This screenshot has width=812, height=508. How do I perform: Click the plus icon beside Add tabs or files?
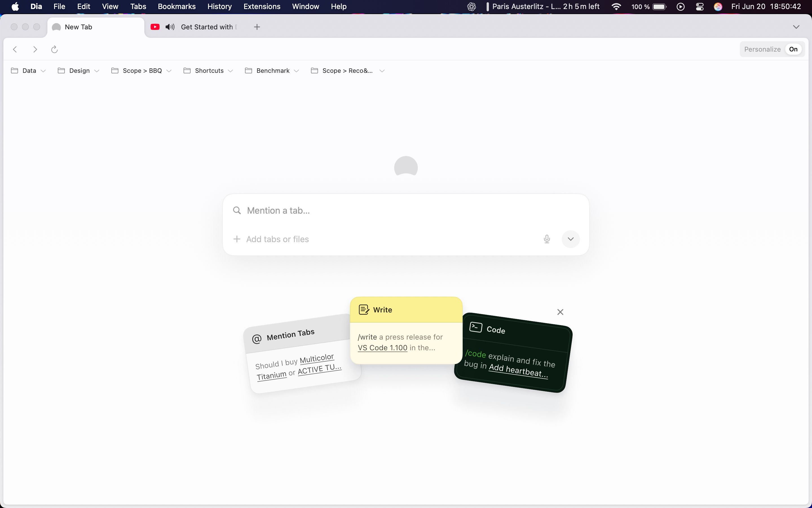click(237, 239)
